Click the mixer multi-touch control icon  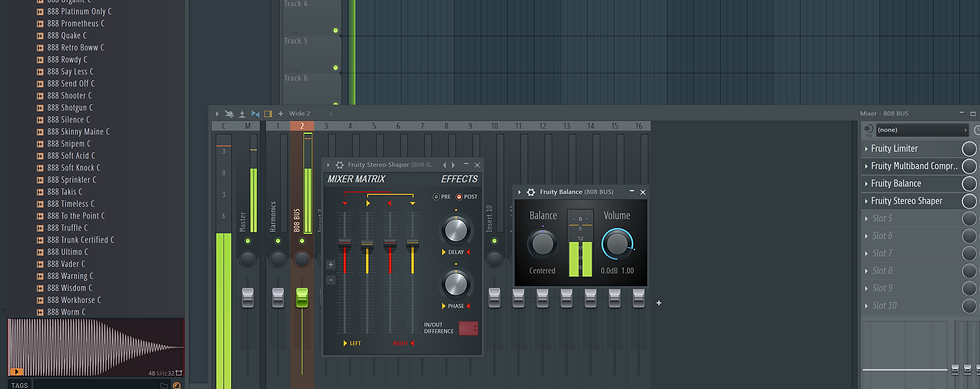click(x=229, y=114)
